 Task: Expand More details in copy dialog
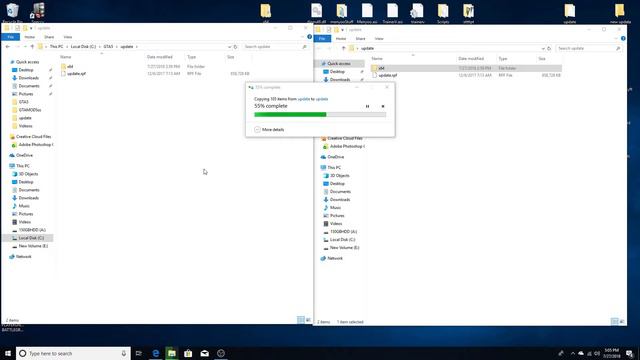coord(269,129)
